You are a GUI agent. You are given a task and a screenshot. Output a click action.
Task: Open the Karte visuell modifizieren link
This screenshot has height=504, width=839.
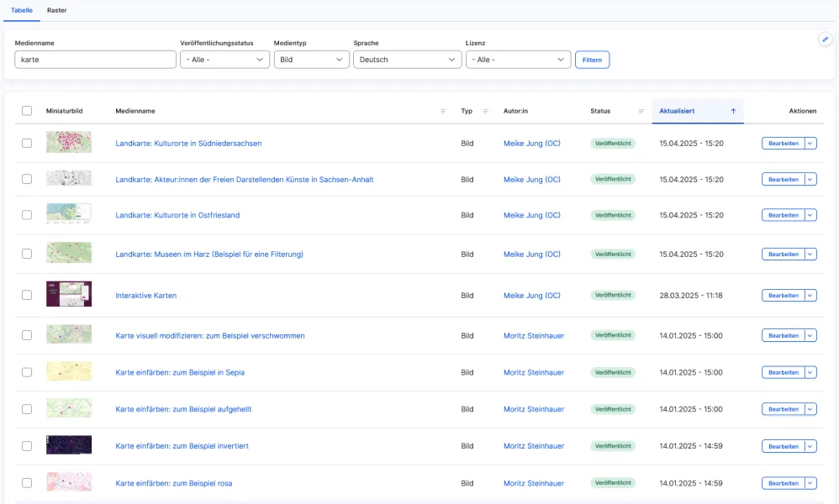pyautogui.click(x=210, y=336)
